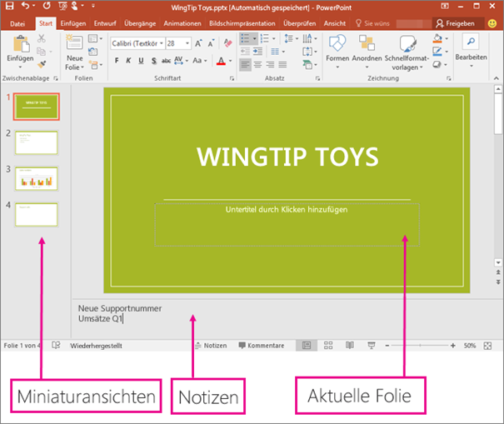Viewport: 504px width, 424px height.
Task: Open the Animationen tab
Action: [182, 24]
